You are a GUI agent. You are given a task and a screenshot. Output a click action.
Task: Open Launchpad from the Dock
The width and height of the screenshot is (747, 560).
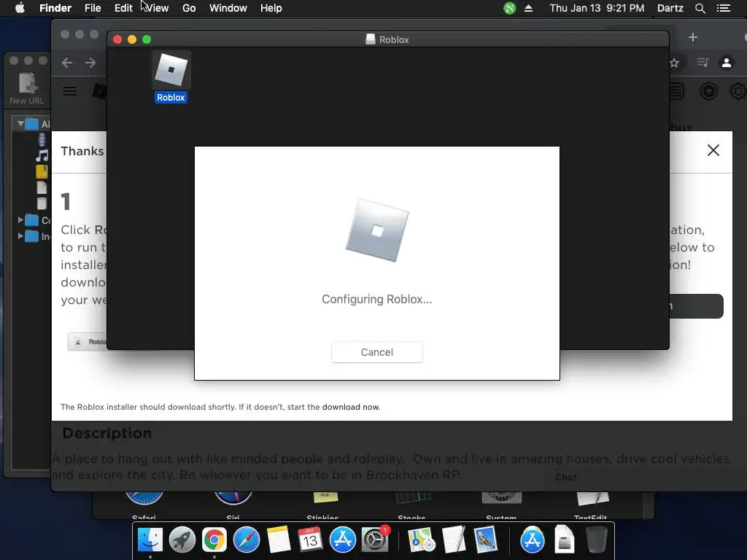point(182,540)
